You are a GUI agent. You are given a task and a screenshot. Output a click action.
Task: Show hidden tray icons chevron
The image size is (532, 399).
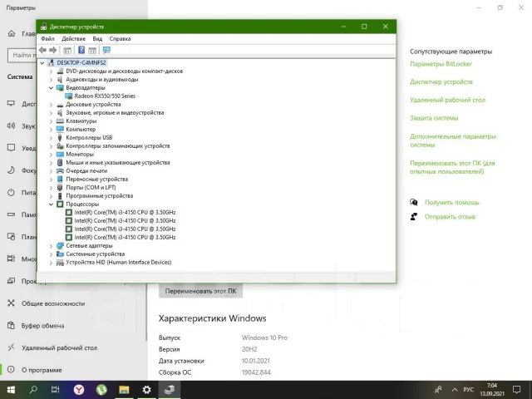point(455,390)
